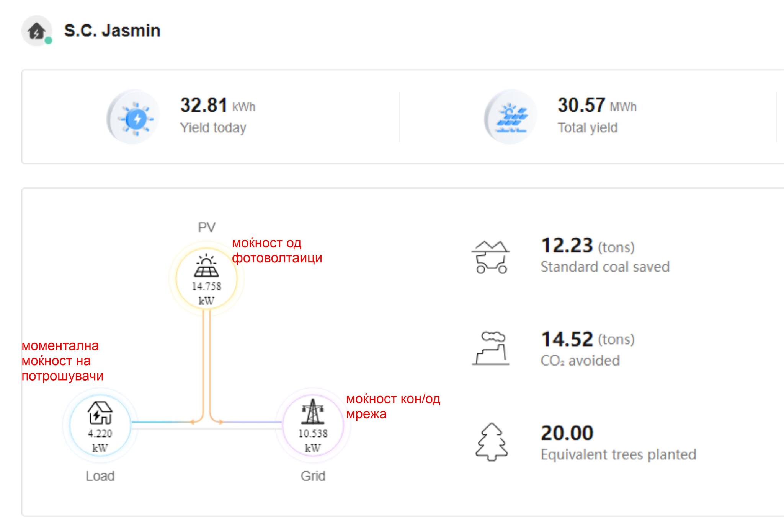
Task: Click the 14.52 tons CO₂ avoided value
Action: 588,339
